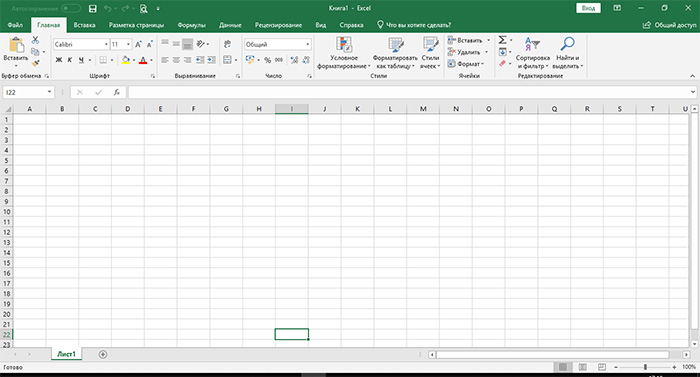Click the text orientation icon
This screenshot has width=700, height=377.
click(x=200, y=44)
